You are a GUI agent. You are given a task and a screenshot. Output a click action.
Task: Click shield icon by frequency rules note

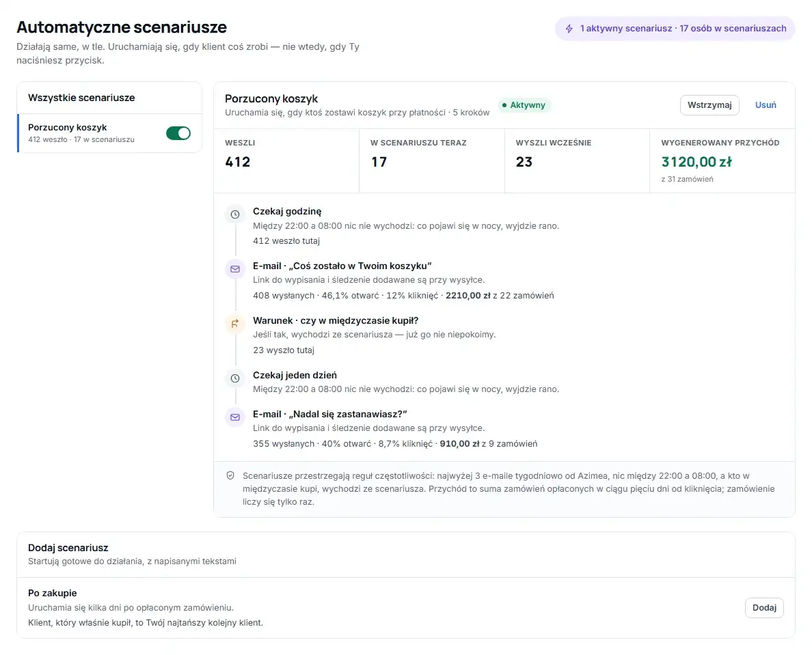point(230,475)
